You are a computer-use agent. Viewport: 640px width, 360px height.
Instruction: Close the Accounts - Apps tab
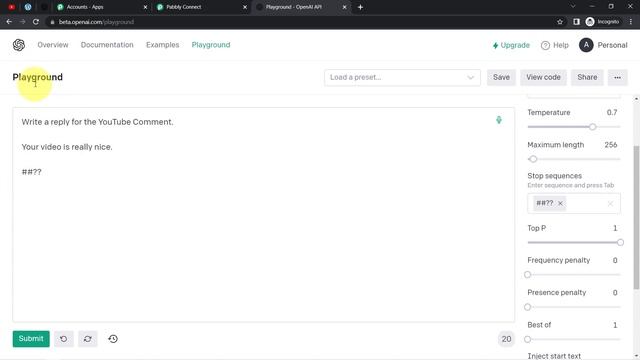coord(145,7)
